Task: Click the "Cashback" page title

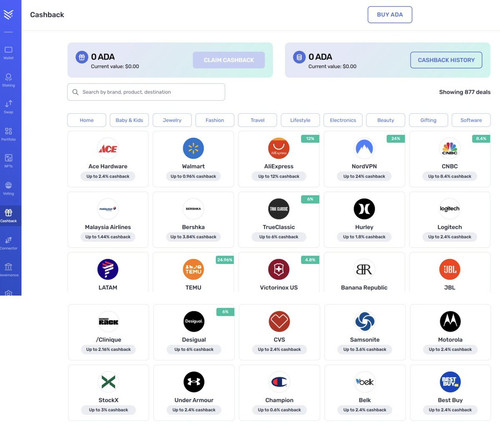Action: 47,15
